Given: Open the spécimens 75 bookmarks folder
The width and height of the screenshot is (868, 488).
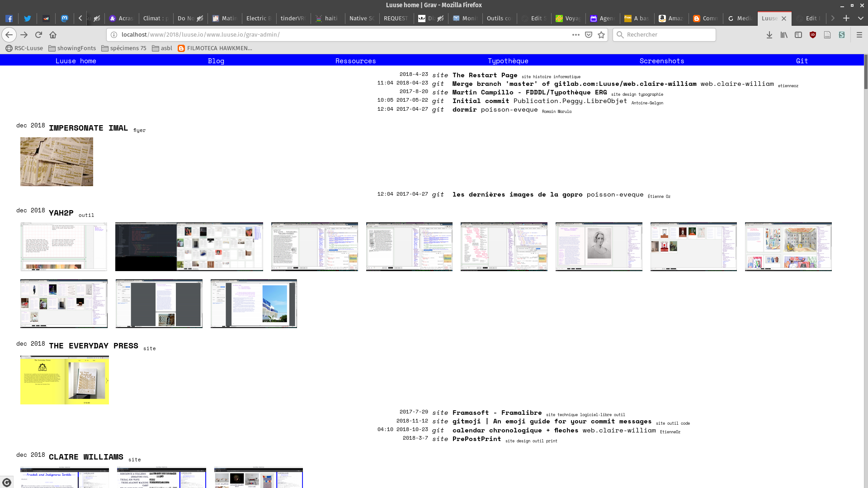Looking at the screenshot, I should tap(124, 48).
